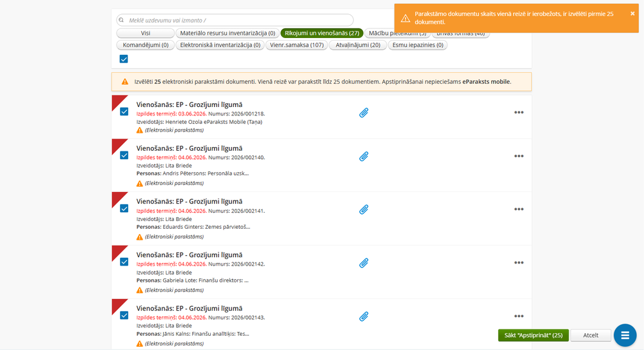644x350 pixels.
Task: Open attachment paperclip for document 2026/002140
Action: click(x=364, y=156)
